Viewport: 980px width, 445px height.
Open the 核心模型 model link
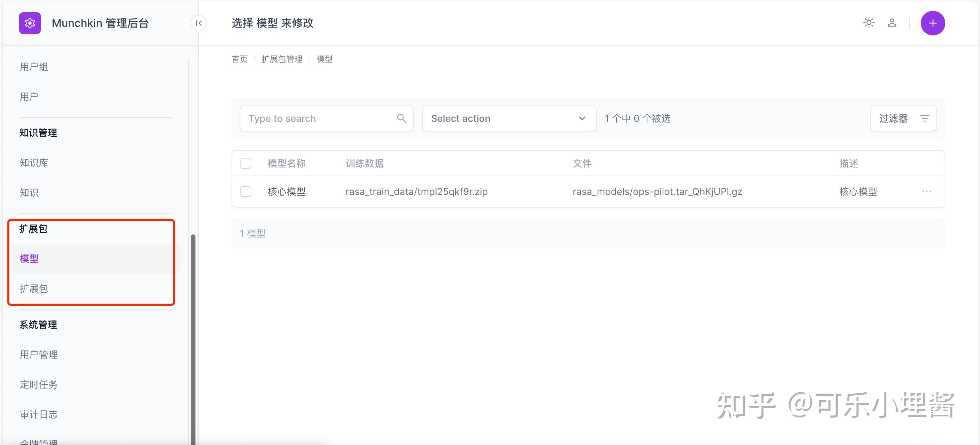pos(286,192)
